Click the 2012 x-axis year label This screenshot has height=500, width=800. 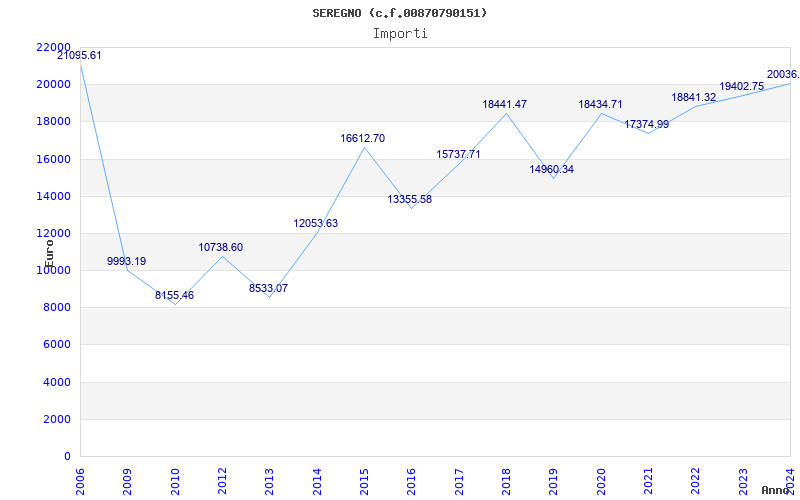[222, 481]
